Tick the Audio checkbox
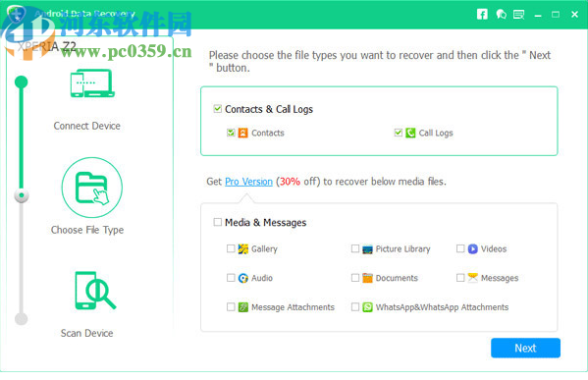 231,278
